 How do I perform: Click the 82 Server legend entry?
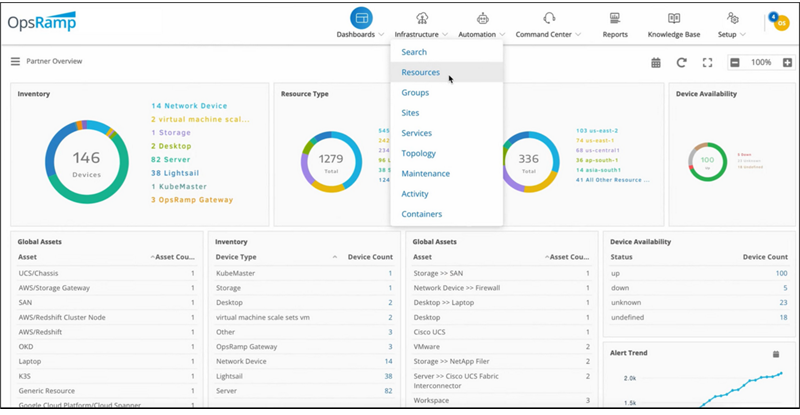point(170,160)
